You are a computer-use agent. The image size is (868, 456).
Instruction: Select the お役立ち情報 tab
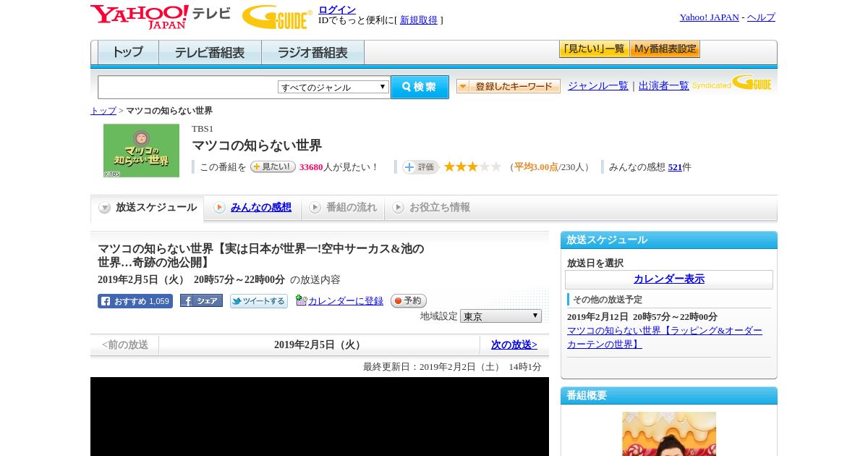(x=431, y=208)
